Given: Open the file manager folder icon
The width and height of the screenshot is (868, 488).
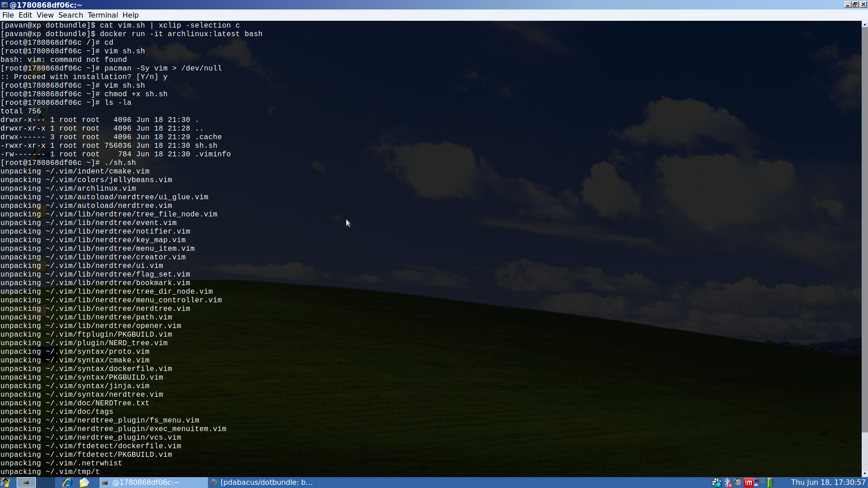Looking at the screenshot, I should pos(85,483).
